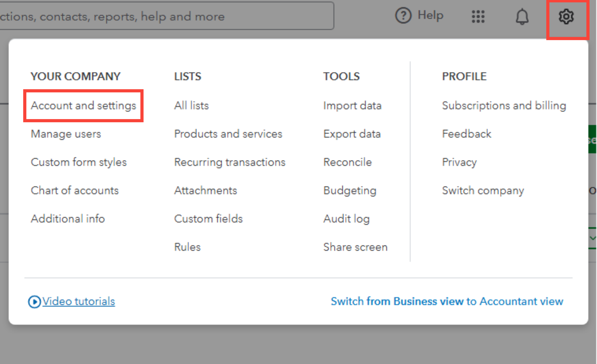This screenshot has width=597, height=364.
Task: Select Recurring transactions
Action: [230, 162]
